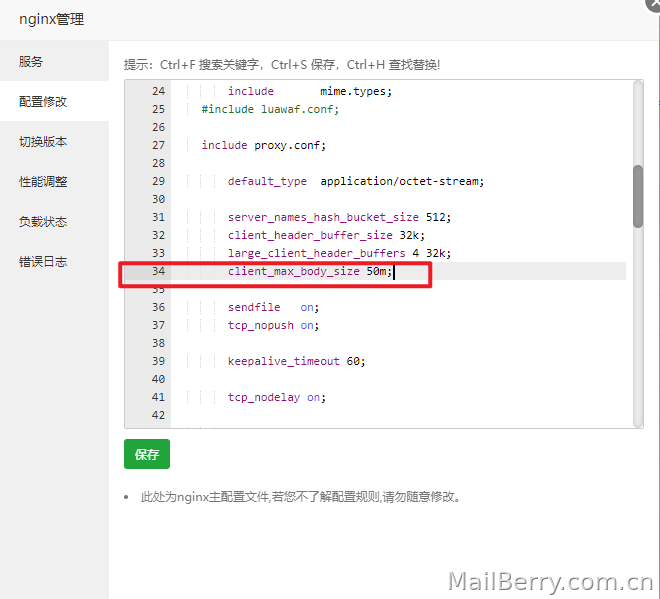Click the green 保存 button
The image size is (660, 599).
click(x=147, y=454)
